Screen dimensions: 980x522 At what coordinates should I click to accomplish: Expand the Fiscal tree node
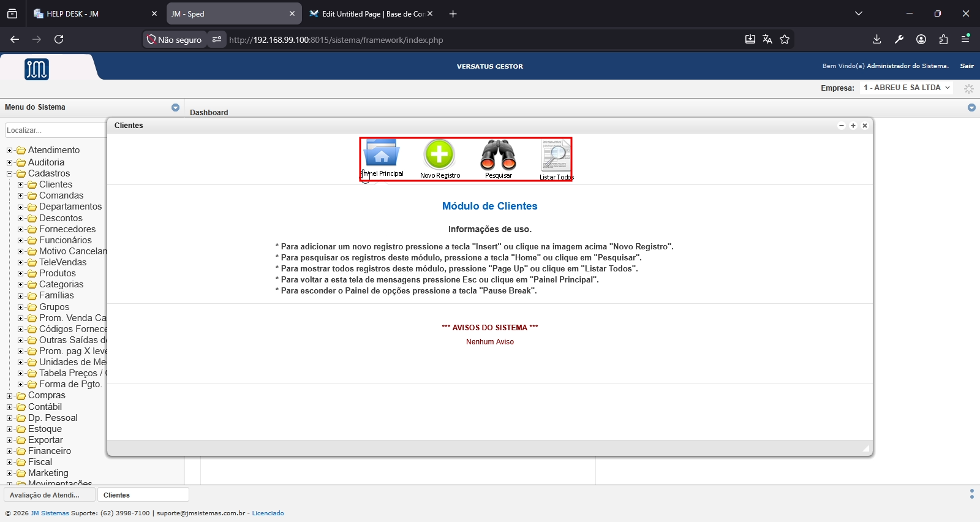pos(10,462)
